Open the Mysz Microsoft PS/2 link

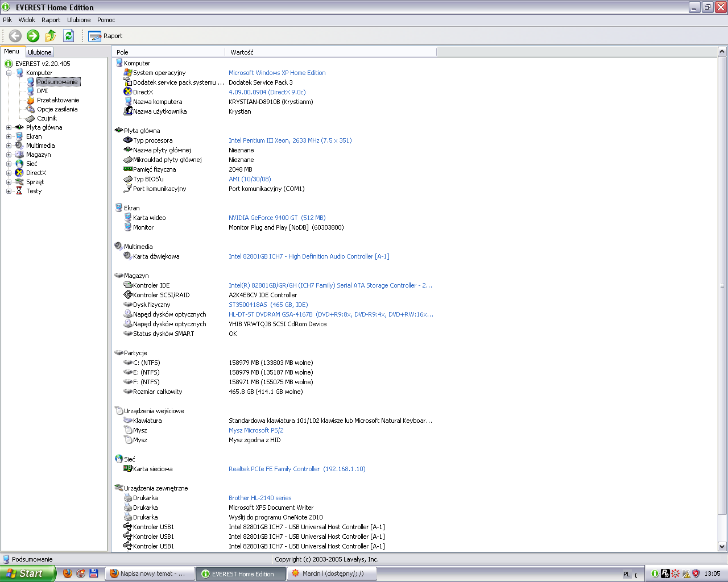pyautogui.click(x=256, y=430)
